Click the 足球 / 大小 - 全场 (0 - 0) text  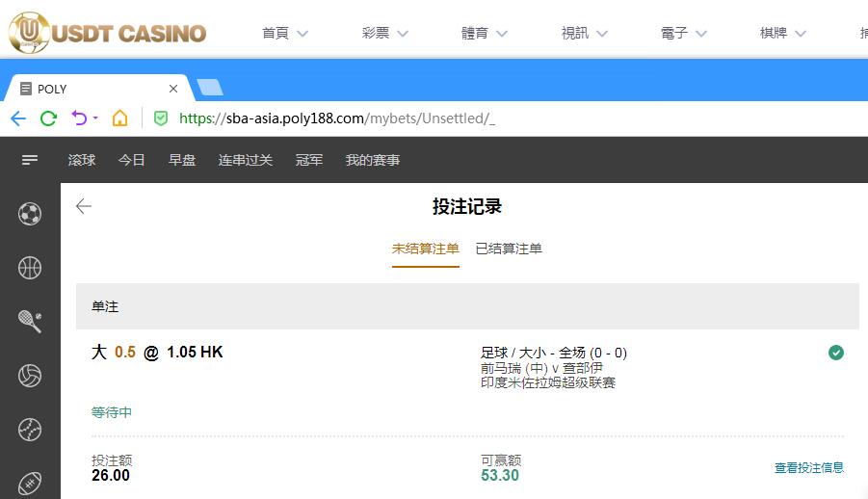pyautogui.click(x=554, y=353)
